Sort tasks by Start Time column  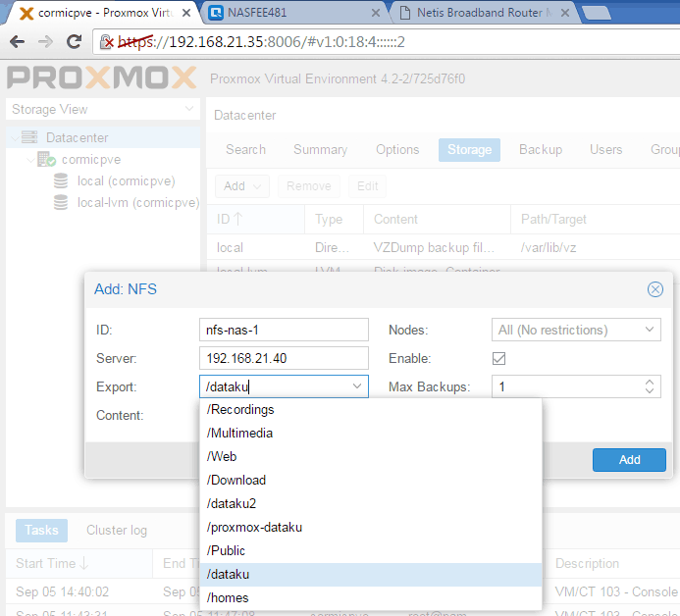pyautogui.click(x=78, y=563)
